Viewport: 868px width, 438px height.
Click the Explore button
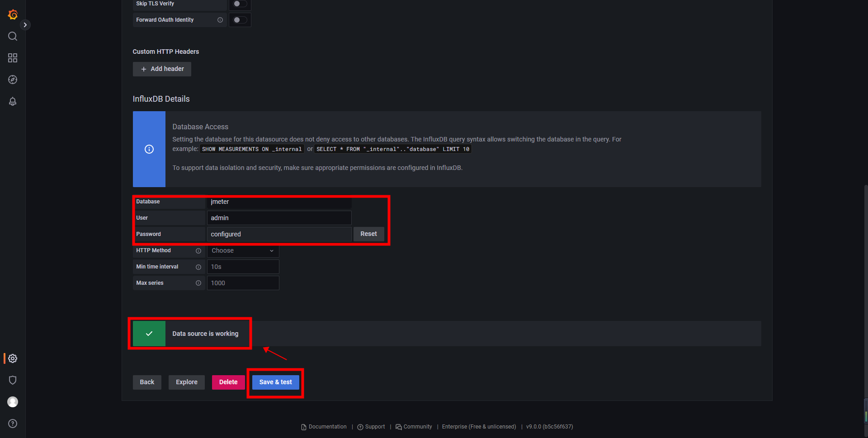point(187,382)
